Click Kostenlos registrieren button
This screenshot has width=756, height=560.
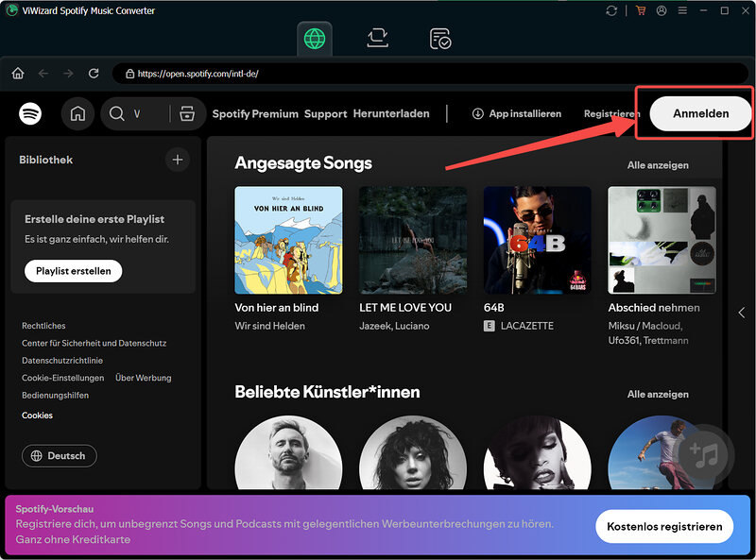click(664, 526)
